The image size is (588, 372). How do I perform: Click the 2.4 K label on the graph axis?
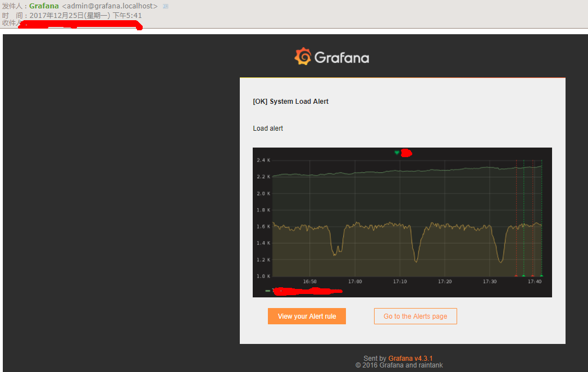263,160
